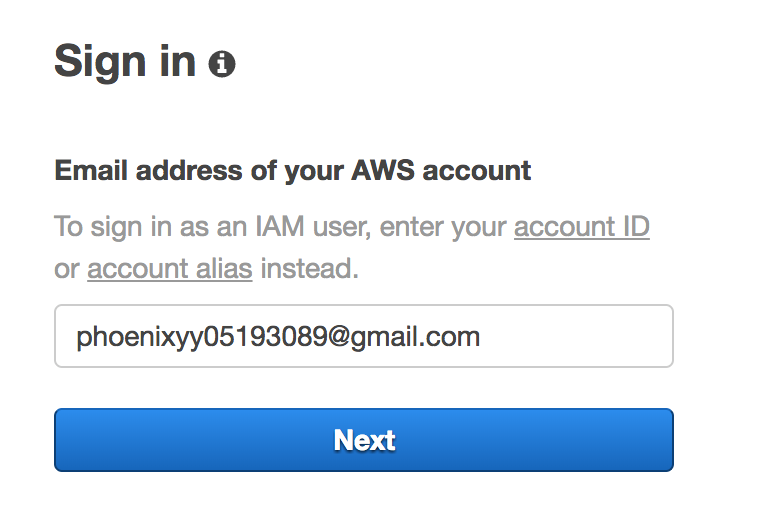Click the 'AWS account' words in the label

click(440, 171)
